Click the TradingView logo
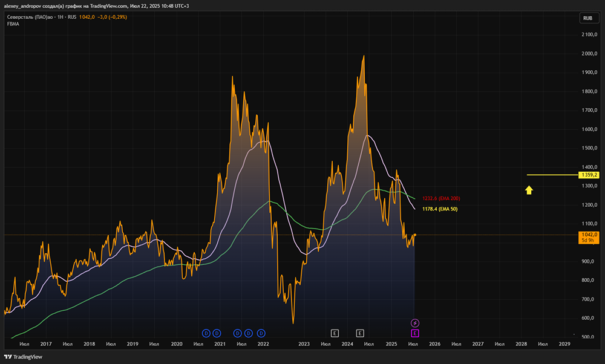The image size is (605, 364). (x=23, y=356)
